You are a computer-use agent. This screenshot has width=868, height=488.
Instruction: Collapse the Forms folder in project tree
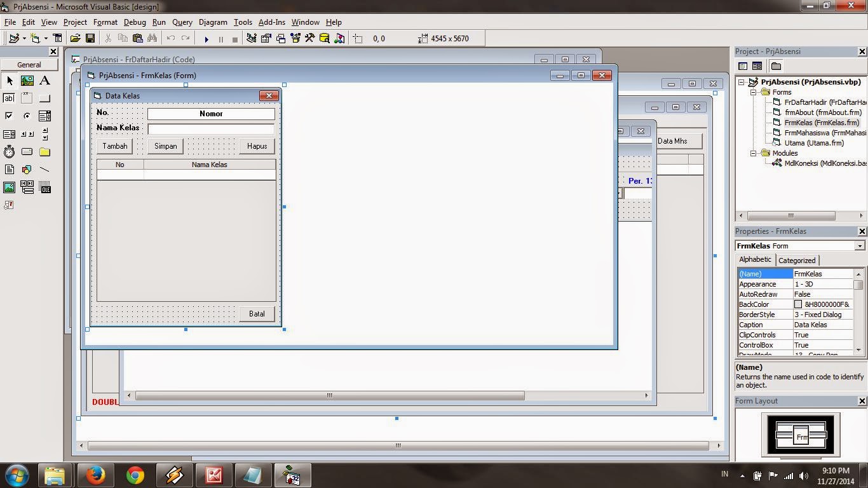coord(754,92)
